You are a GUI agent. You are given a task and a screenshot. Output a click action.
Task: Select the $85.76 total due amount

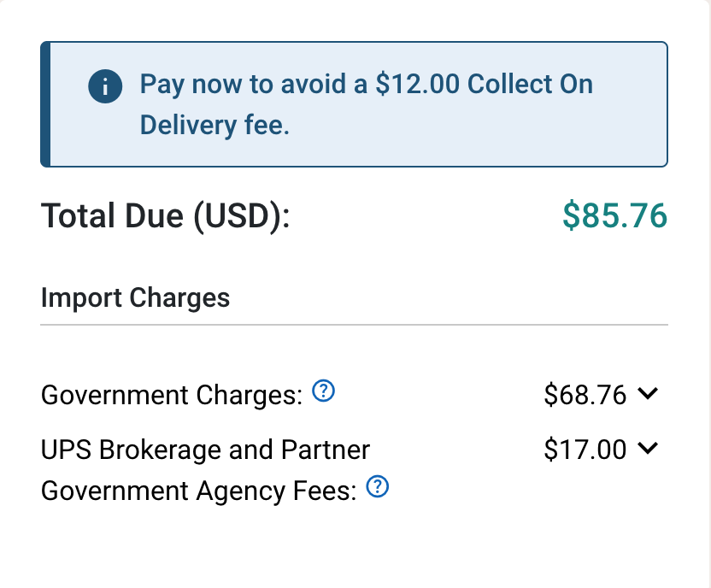point(614,216)
